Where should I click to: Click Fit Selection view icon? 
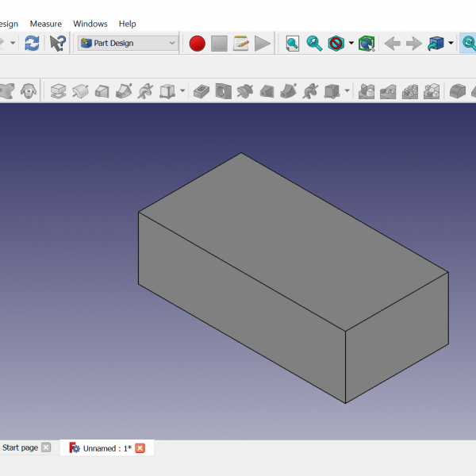[x=315, y=44]
